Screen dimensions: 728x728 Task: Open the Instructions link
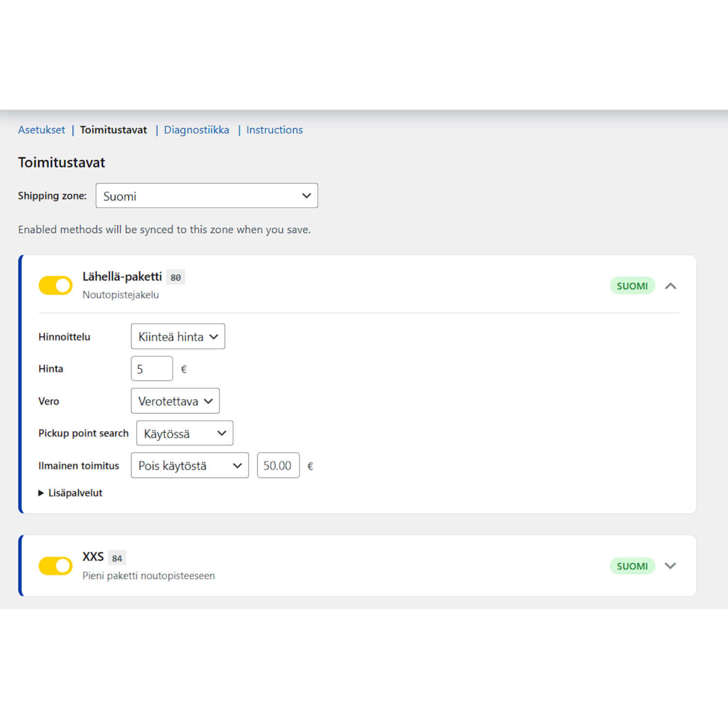click(274, 130)
